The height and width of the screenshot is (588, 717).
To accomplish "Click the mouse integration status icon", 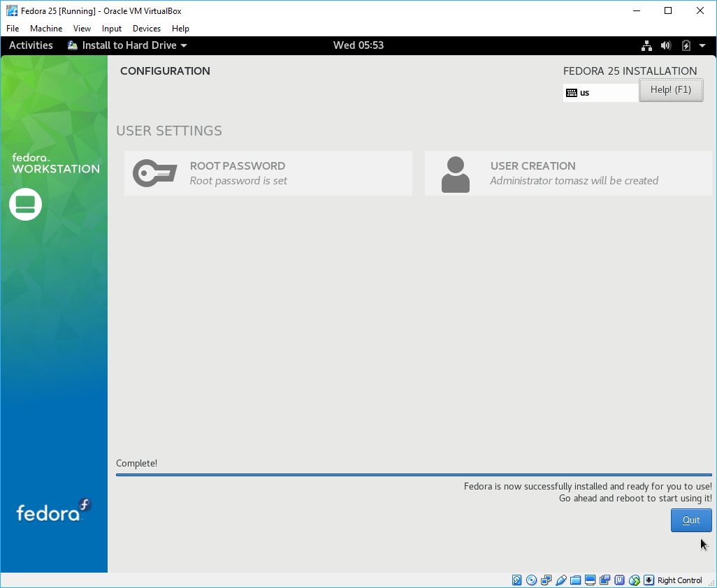I will click(634, 580).
